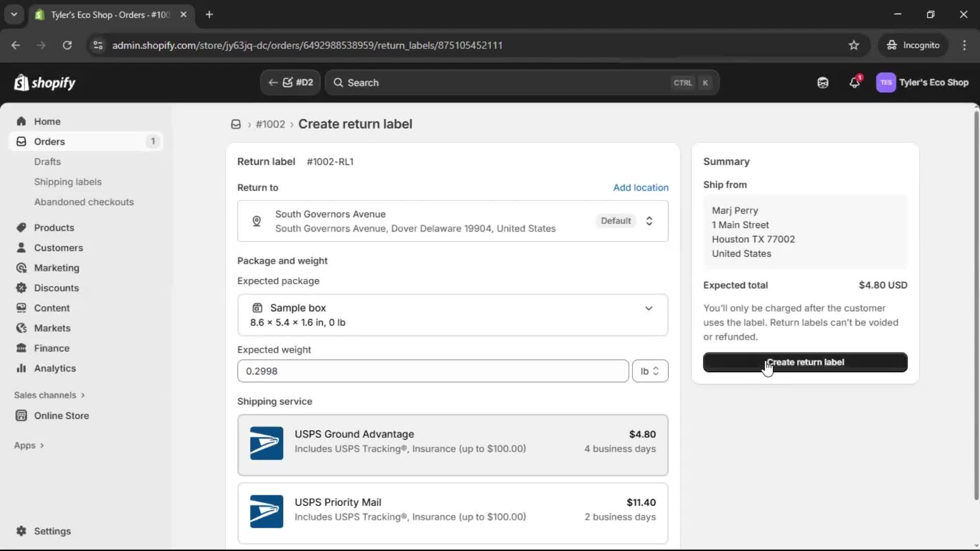Viewport: 980px width, 551px height.
Task: Click the Settings gear at sidebar bottom
Action: (x=22, y=531)
